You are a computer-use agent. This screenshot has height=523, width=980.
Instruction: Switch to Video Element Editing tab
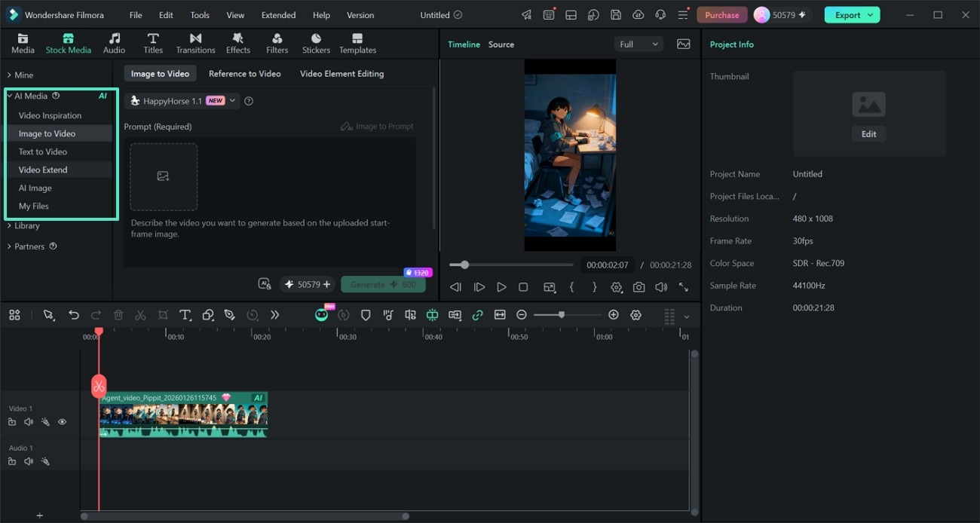341,73
